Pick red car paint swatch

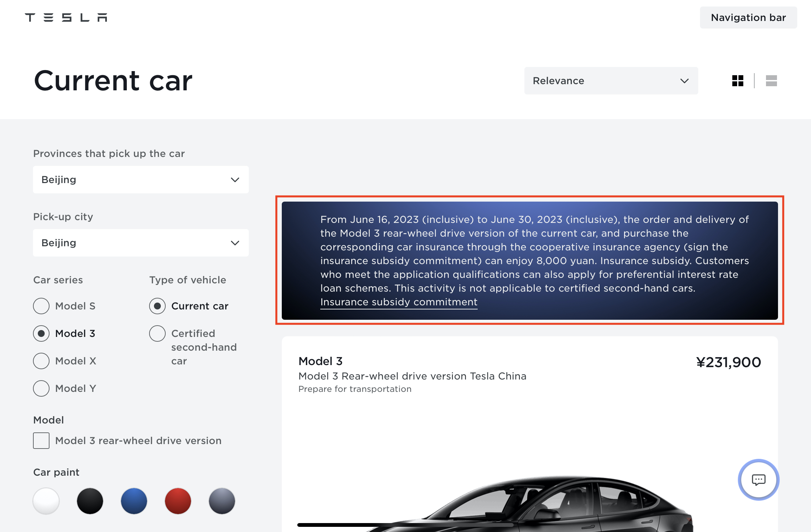click(x=178, y=501)
